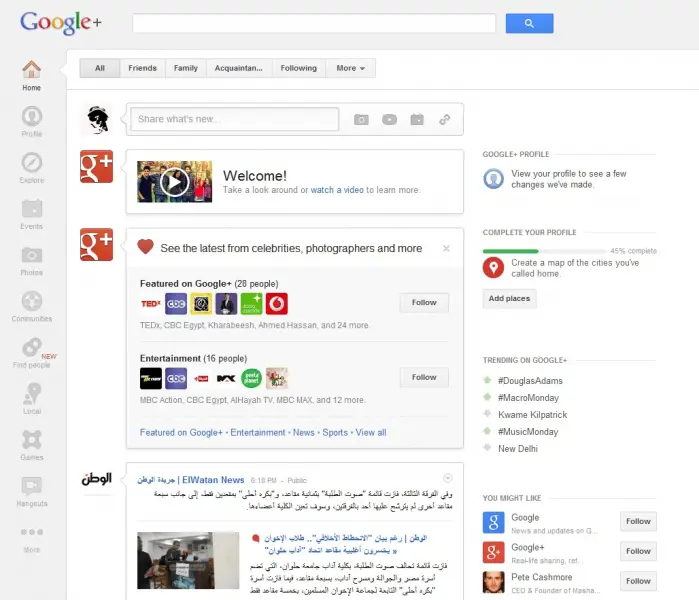Expand the More dots in sidebar

(x=32, y=532)
